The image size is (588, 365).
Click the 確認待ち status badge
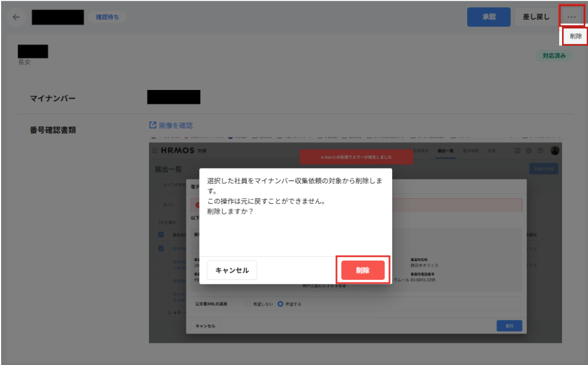[107, 17]
